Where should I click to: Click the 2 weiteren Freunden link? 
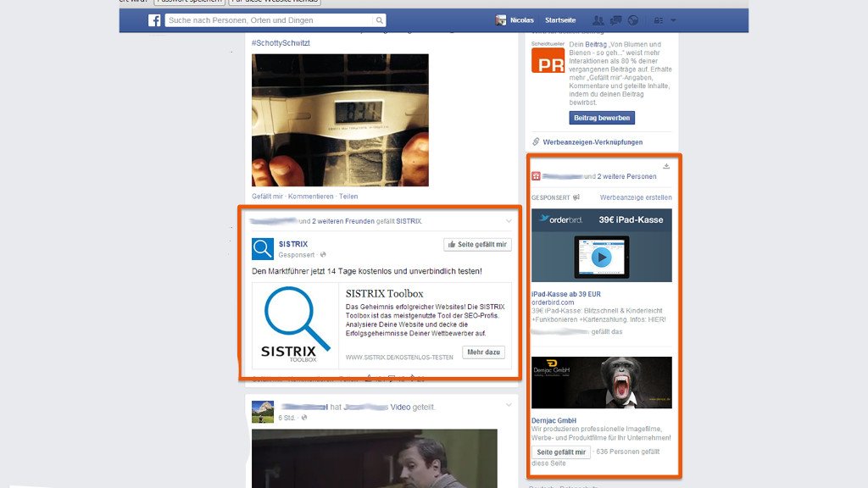(343, 221)
